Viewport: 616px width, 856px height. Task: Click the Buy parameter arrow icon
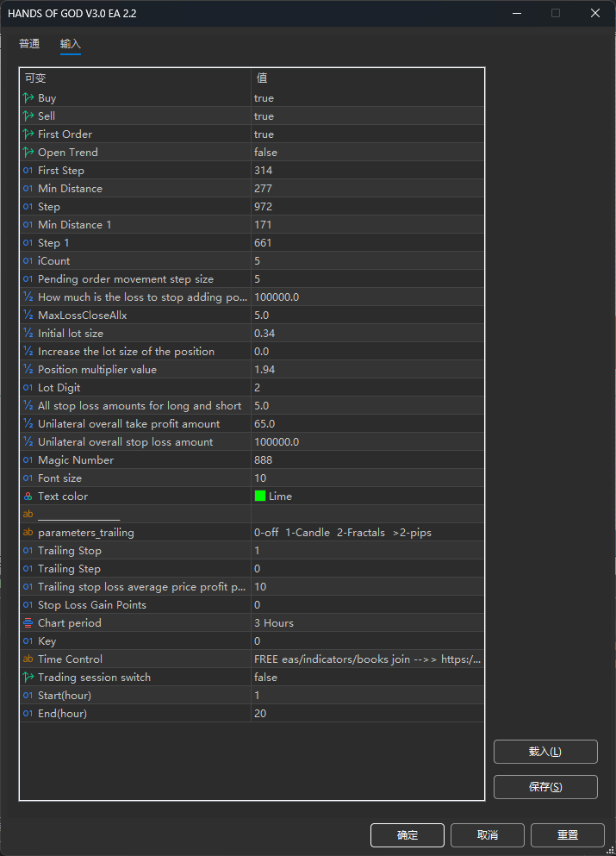pos(28,98)
